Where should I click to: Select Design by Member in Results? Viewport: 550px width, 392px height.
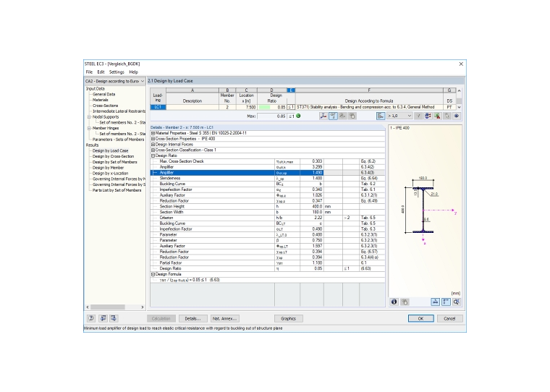point(108,168)
